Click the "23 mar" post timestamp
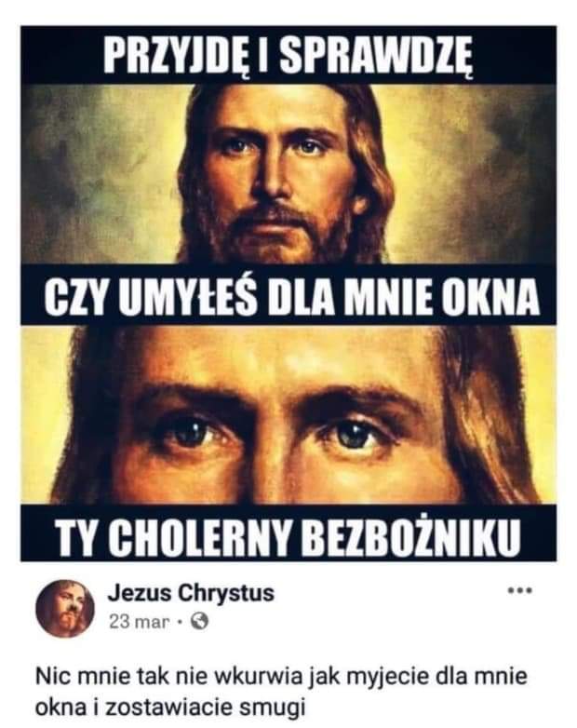 pos(139,622)
